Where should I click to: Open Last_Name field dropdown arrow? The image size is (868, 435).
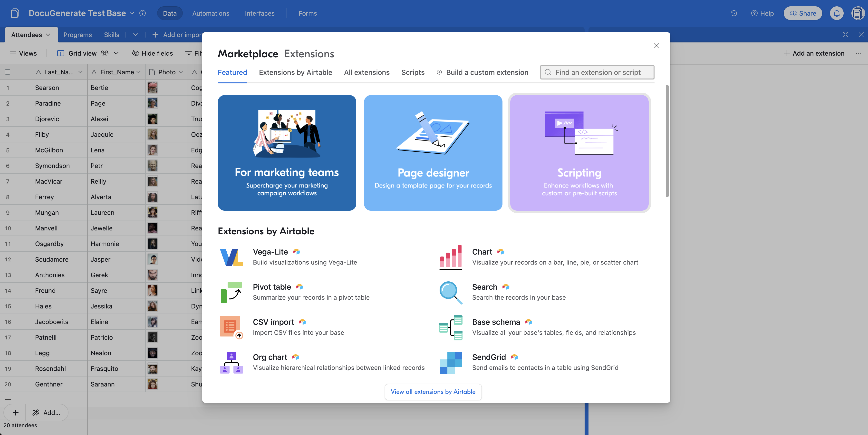80,72
